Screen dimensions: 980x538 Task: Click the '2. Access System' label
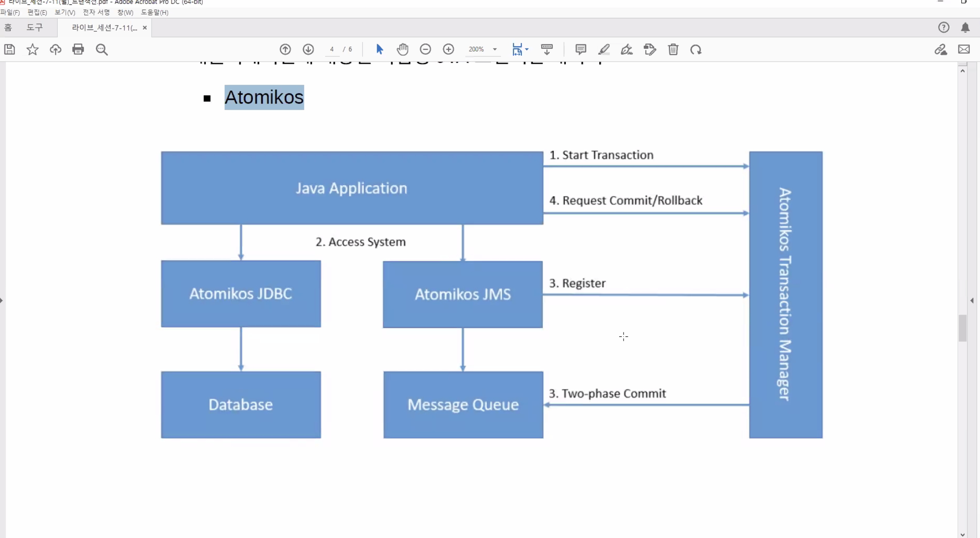pyautogui.click(x=360, y=242)
